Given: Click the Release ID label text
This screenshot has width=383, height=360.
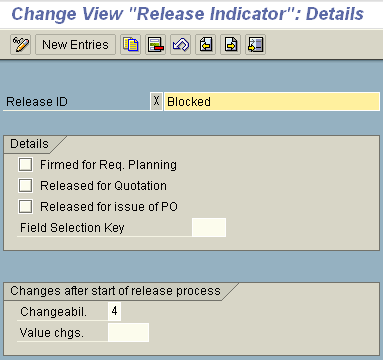Looking at the screenshot, I should [37, 102].
